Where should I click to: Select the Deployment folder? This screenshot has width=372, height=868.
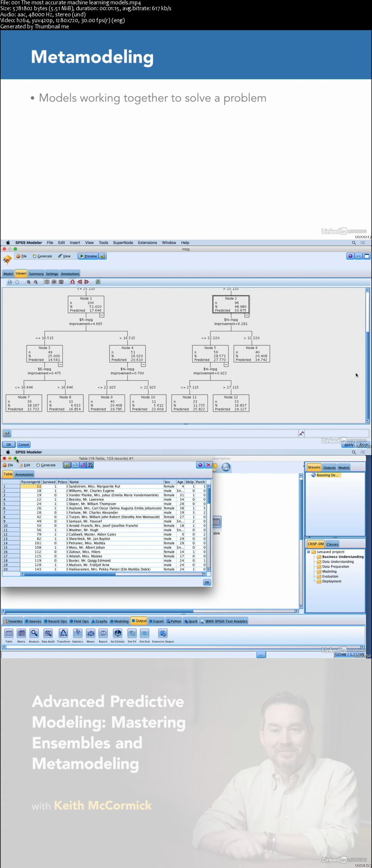(329, 581)
